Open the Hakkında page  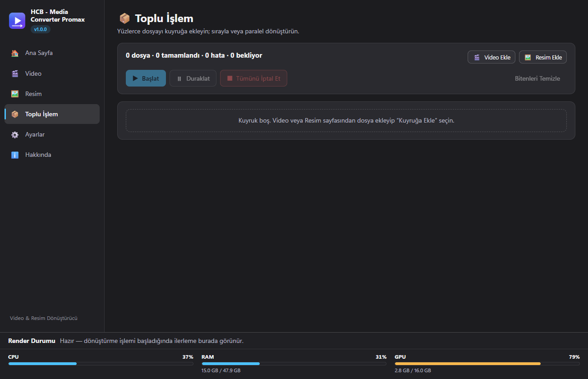[x=52, y=155]
